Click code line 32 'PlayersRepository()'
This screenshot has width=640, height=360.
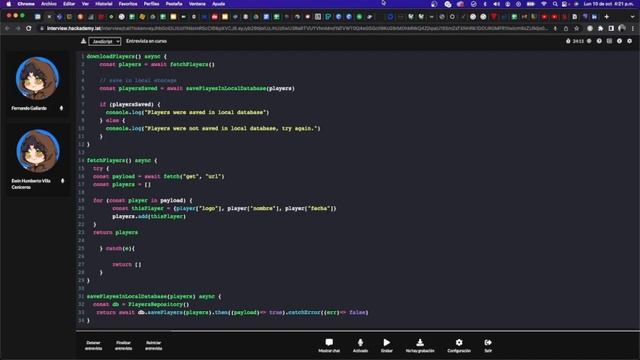[159, 304]
